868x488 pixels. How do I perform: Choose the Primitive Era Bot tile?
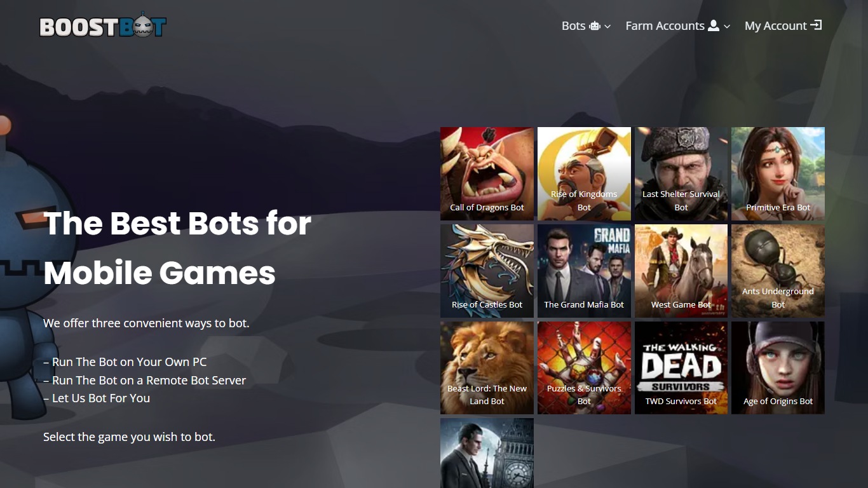click(x=778, y=173)
